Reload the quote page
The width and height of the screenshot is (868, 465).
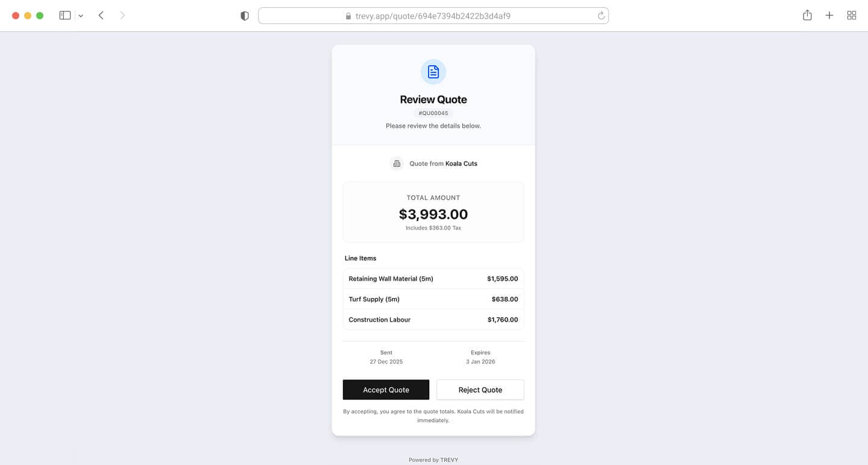(x=600, y=15)
